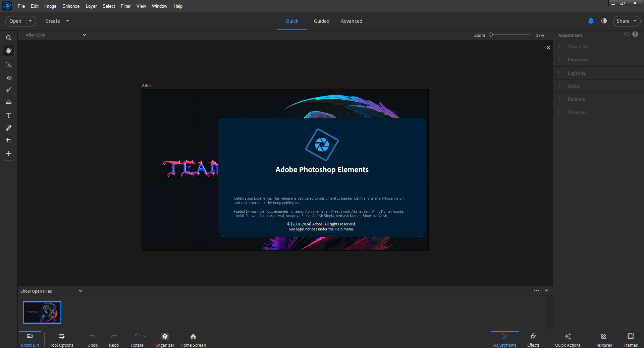Switch to Advanced mode tab
This screenshot has width=644, height=348.
coord(352,21)
